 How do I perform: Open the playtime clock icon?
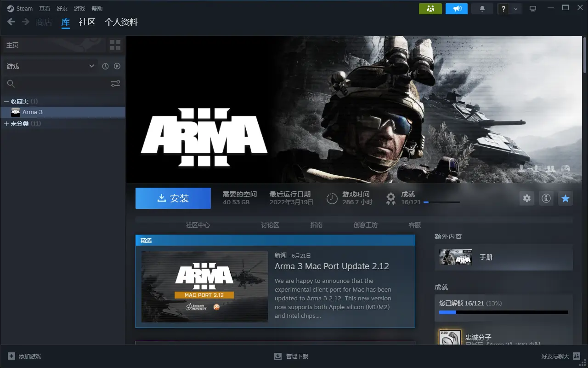pyautogui.click(x=332, y=198)
